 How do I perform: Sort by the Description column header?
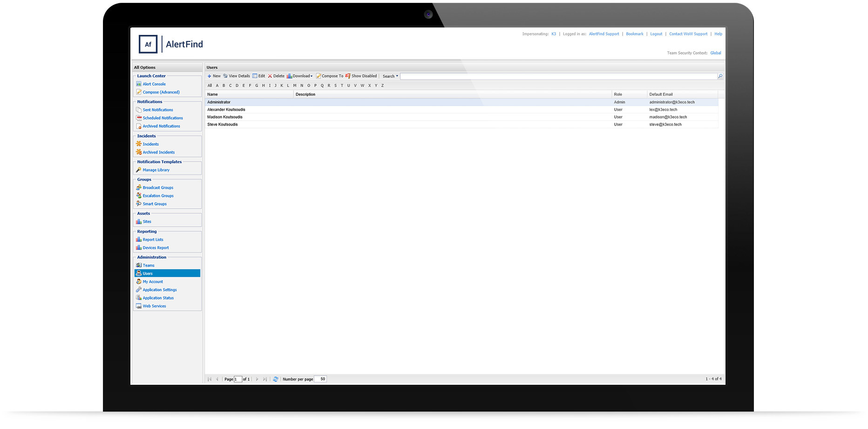coord(452,94)
